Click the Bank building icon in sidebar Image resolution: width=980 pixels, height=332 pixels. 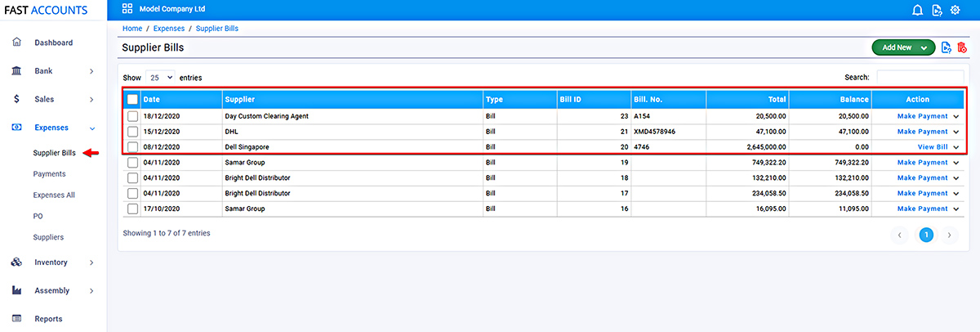tap(16, 71)
